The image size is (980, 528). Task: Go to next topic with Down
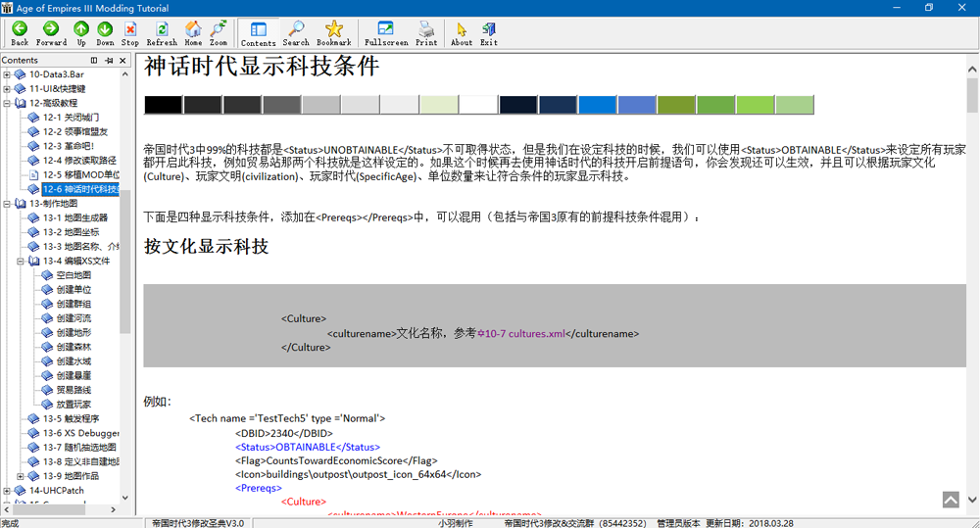105,33
